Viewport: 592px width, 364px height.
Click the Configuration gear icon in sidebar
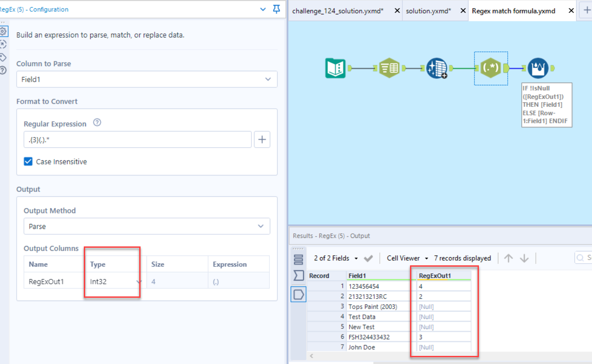coord(4,31)
